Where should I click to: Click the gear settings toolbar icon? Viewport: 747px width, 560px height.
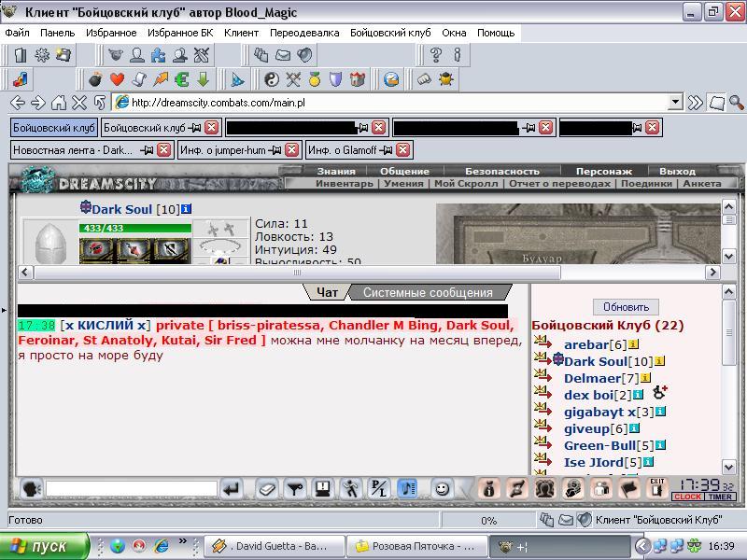pos(42,55)
